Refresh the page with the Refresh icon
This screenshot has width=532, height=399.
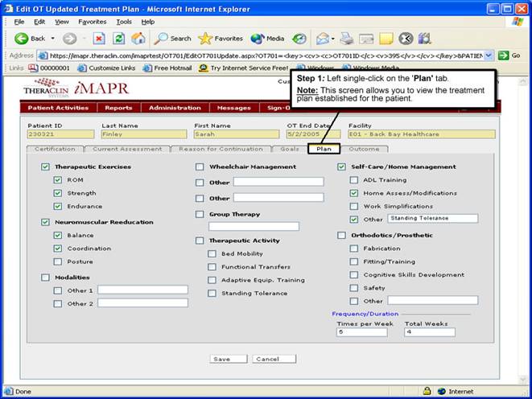point(118,38)
